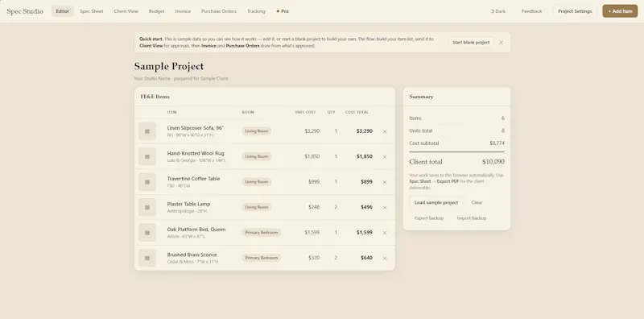Click the quantity 2 for Plaster Table Lamp
644x319 pixels.
point(336,207)
